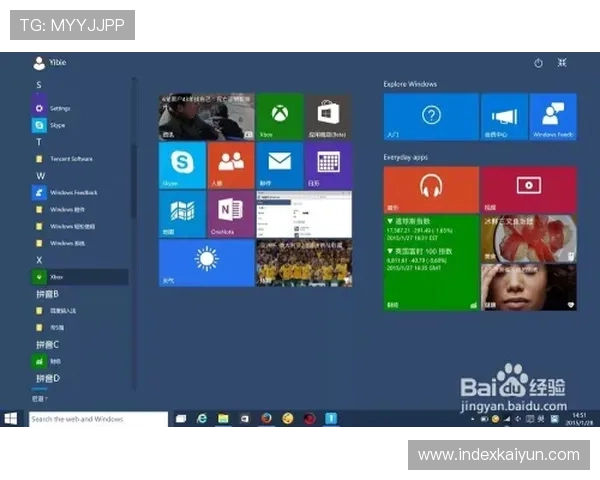The height and width of the screenshot is (480, 600).
Task: Click the Windows Start button on taskbar
Action: pos(11,419)
